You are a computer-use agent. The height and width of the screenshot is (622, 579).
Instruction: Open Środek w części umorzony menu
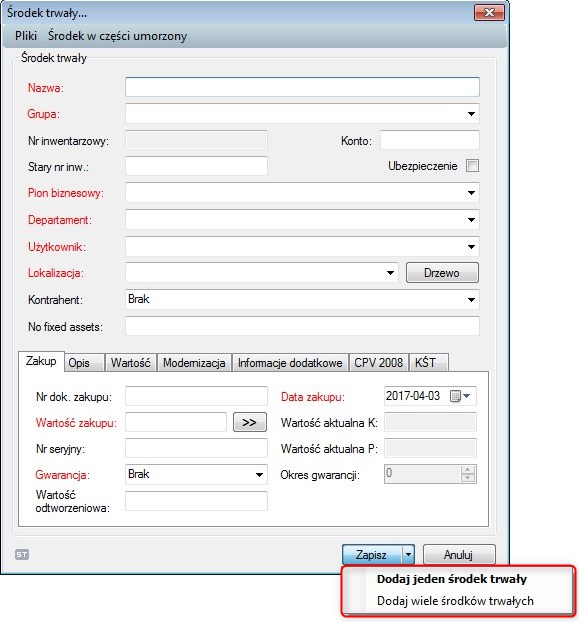117,36
